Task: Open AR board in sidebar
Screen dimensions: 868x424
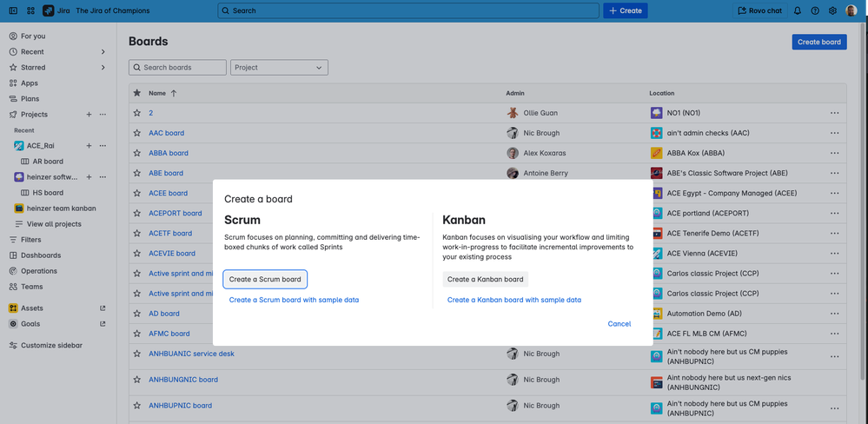Action: [48, 162]
